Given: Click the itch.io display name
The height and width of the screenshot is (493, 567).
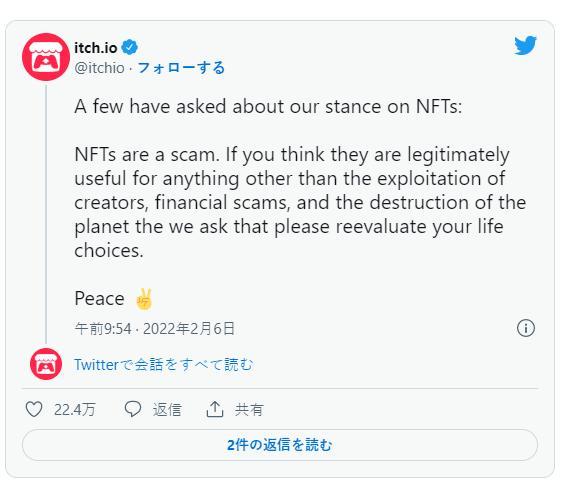Looking at the screenshot, I should click(x=96, y=48).
